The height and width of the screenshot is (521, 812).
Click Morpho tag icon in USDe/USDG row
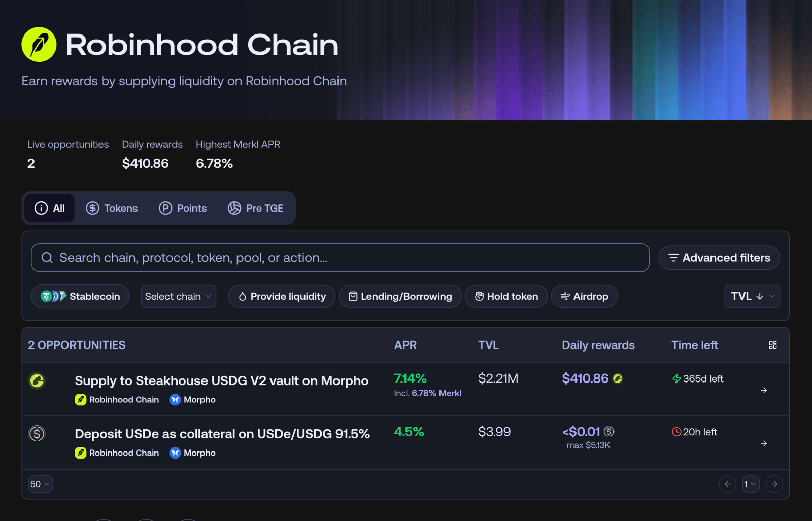[175, 453]
